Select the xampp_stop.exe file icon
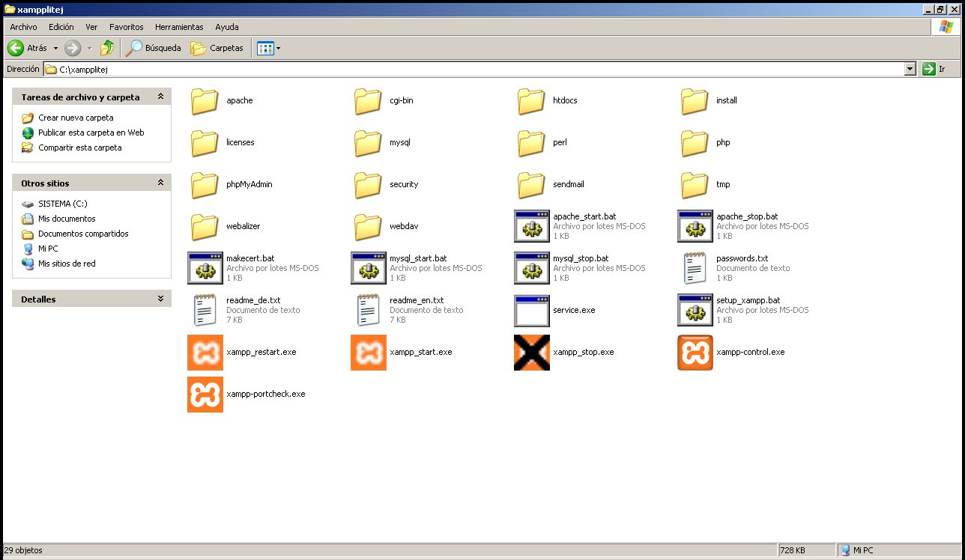 531,352
